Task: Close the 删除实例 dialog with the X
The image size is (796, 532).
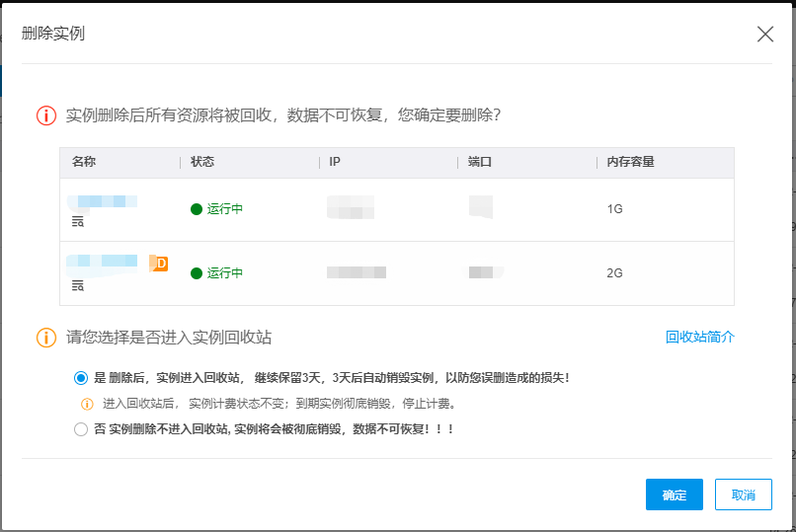Action: (764, 34)
